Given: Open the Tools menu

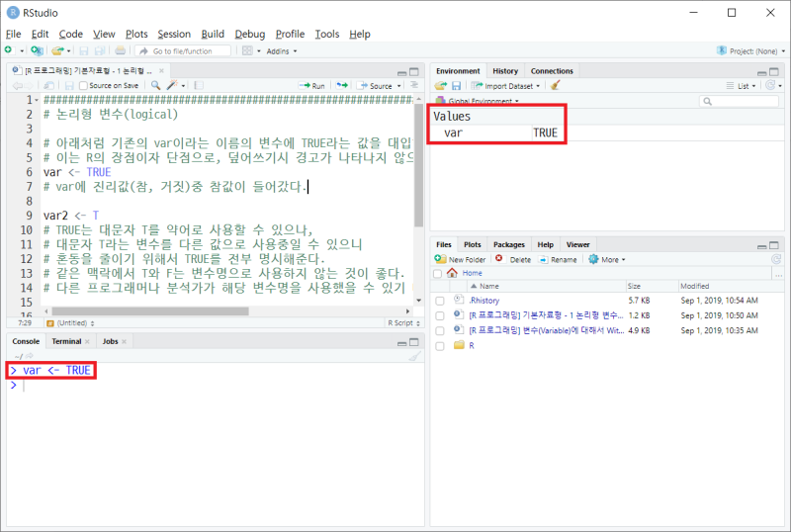Looking at the screenshot, I should 327,34.
